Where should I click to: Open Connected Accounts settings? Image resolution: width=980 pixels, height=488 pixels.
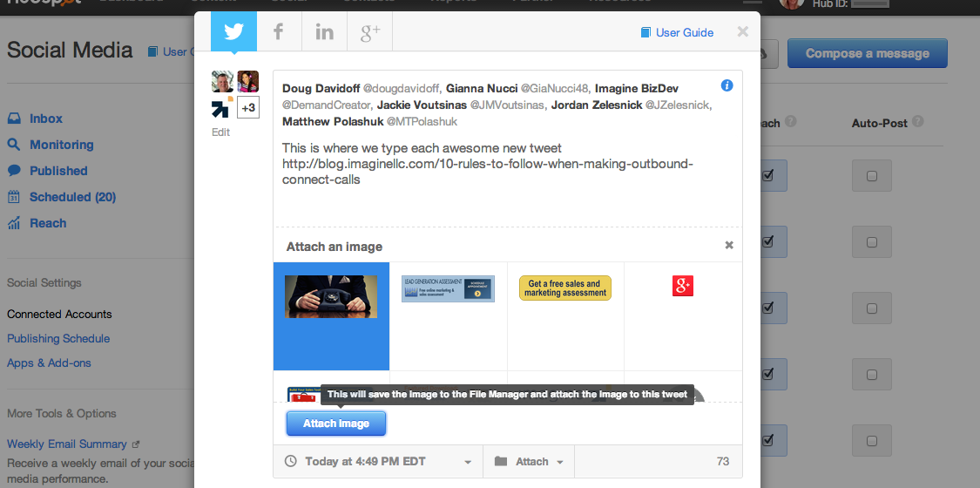click(x=59, y=315)
